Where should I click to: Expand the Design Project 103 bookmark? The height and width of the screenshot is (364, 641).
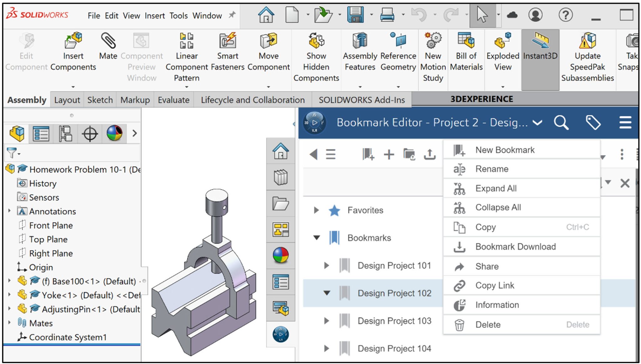pyautogui.click(x=327, y=321)
